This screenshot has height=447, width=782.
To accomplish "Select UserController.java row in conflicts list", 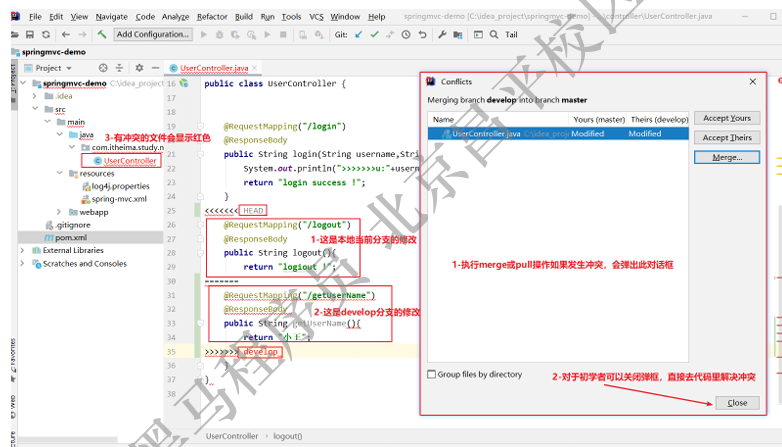I will [x=558, y=134].
